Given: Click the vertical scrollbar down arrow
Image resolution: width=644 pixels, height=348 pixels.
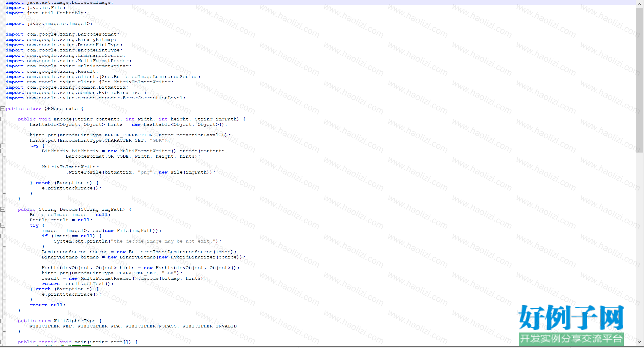Looking at the screenshot, I should coord(639,342).
